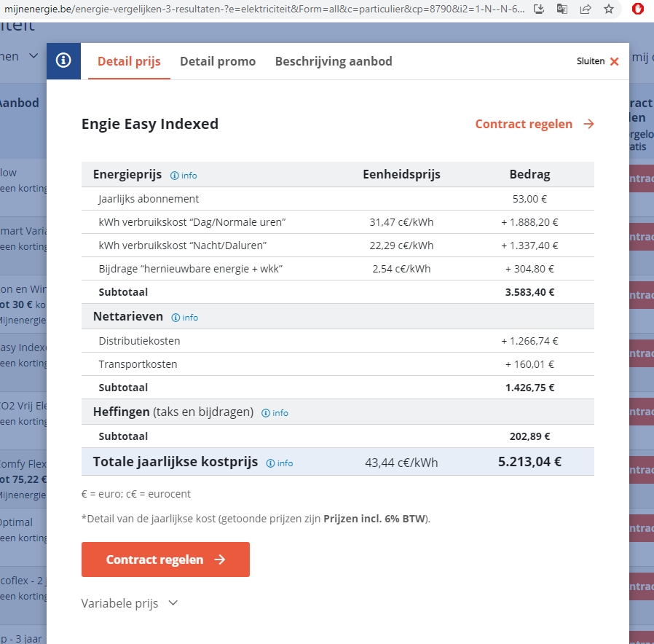This screenshot has width=654, height=644.
Task: Open the Detail prijs tab
Action: coord(129,61)
